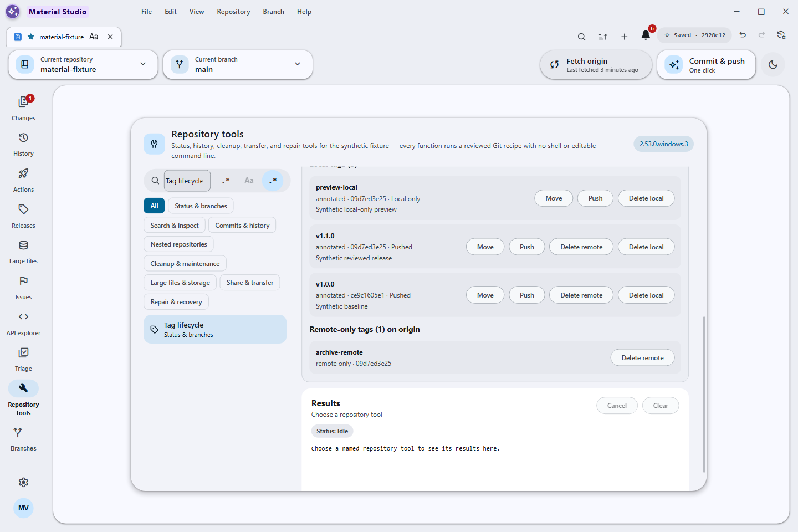Screen dimensions: 798x532
Task: Select the Commits & history filter chip
Action: pos(242,226)
